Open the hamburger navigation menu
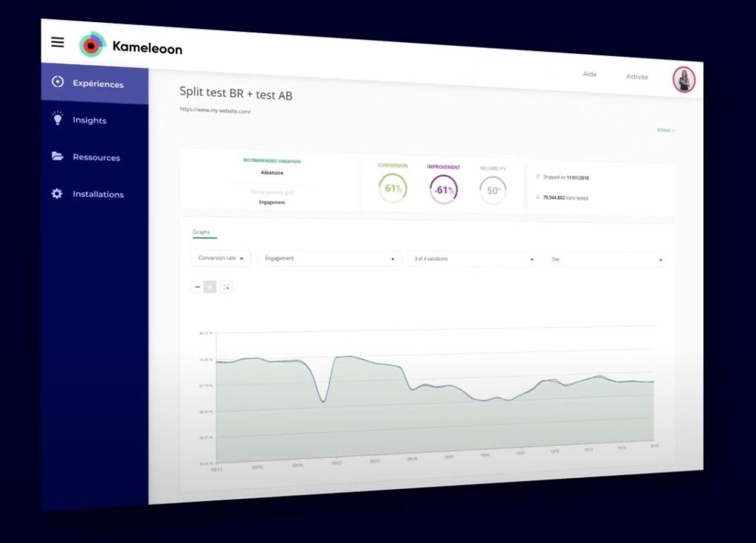The width and height of the screenshot is (756, 543). (58, 42)
